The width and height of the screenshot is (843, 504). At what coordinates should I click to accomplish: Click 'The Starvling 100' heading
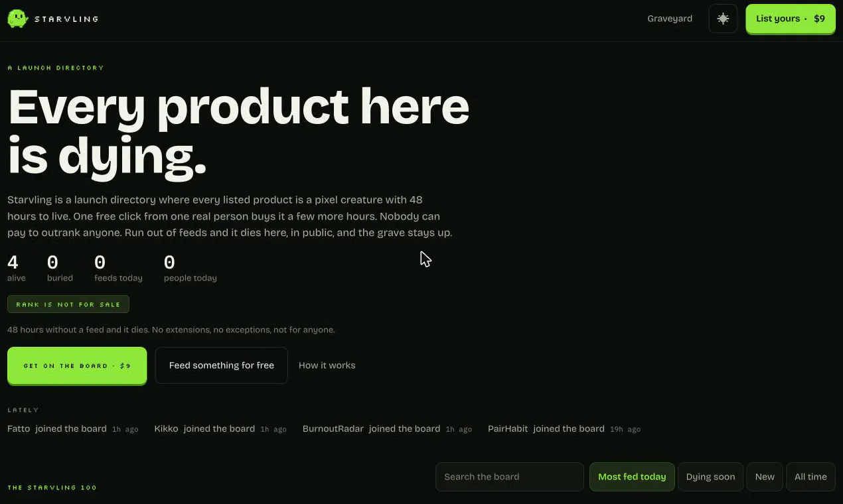52,487
